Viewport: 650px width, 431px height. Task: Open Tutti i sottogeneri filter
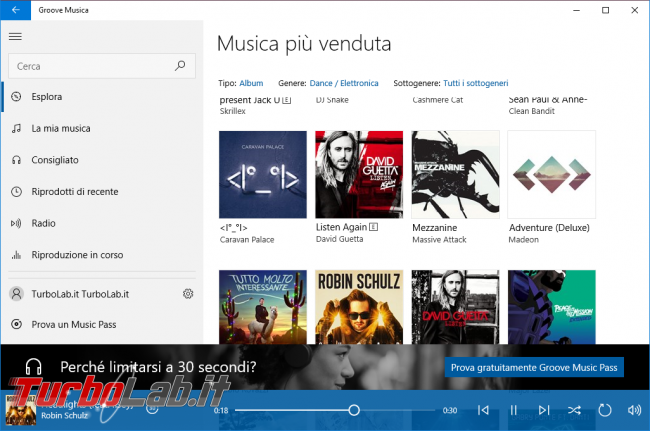coord(475,83)
